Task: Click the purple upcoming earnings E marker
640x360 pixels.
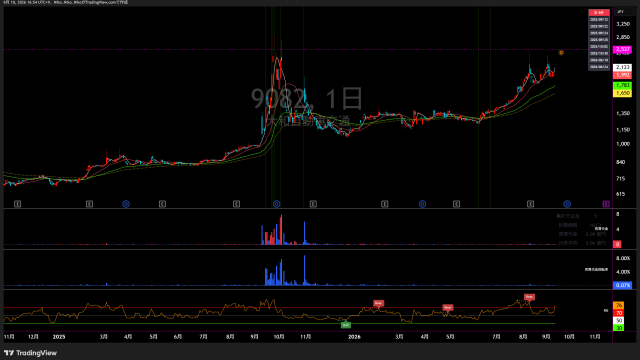Action: tap(606, 204)
